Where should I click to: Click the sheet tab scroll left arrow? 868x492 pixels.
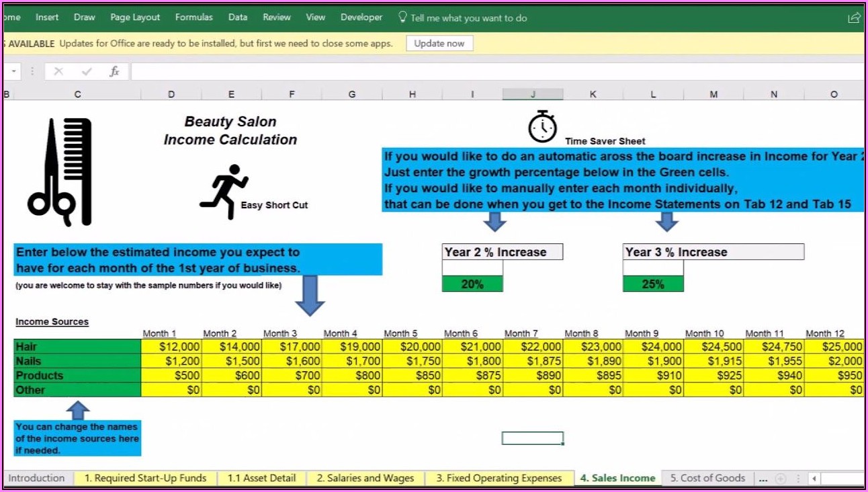pyautogui.click(x=814, y=479)
